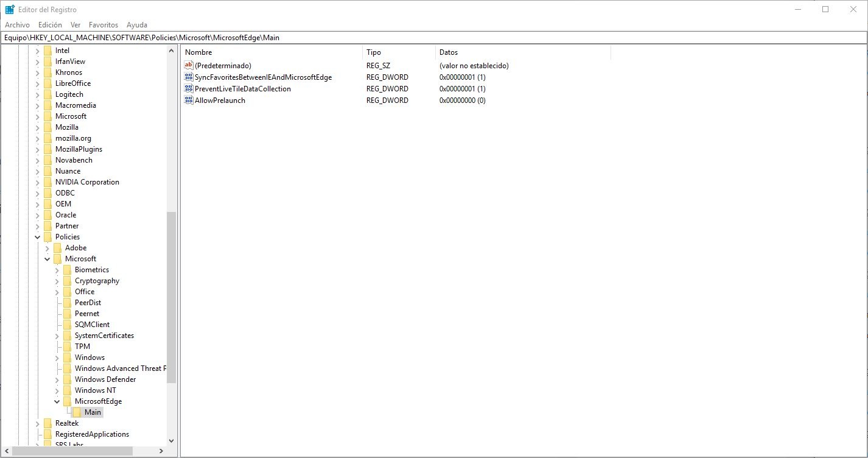The width and height of the screenshot is (868, 458).
Task: Click the tree vertical scrollbar thumb
Action: 171,298
